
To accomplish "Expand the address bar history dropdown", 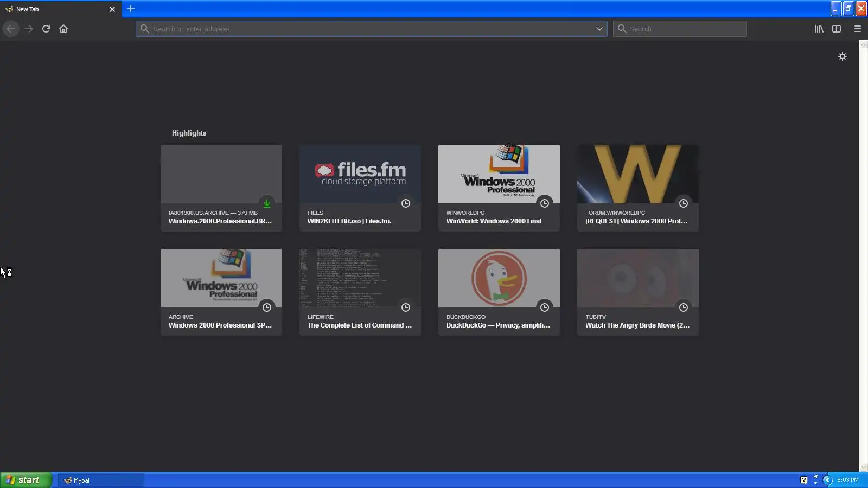I will [599, 29].
